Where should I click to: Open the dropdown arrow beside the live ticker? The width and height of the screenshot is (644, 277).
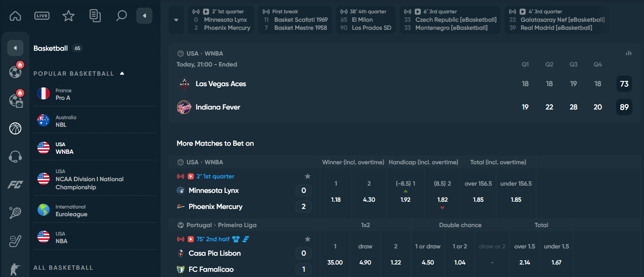point(176,19)
